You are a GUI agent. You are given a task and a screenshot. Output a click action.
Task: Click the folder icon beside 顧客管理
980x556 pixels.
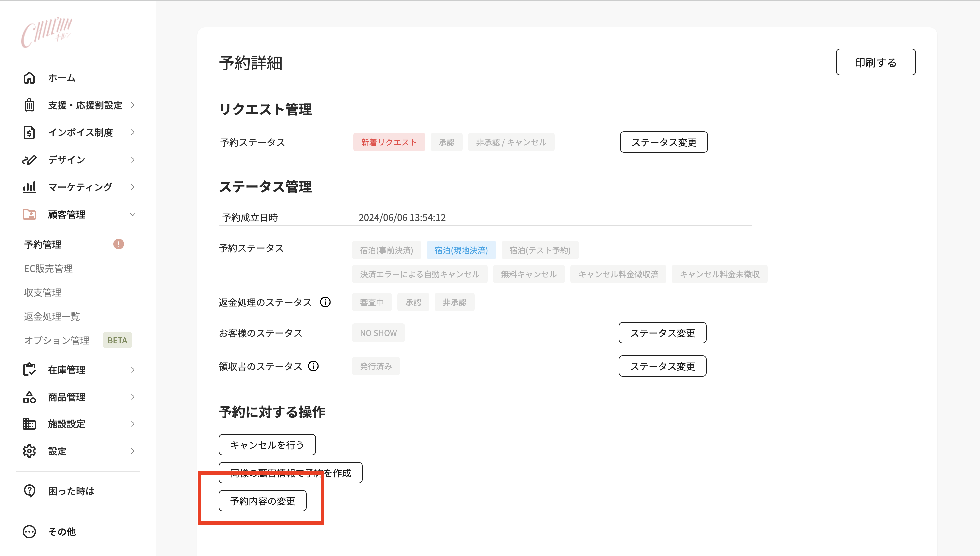pos(29,214)
